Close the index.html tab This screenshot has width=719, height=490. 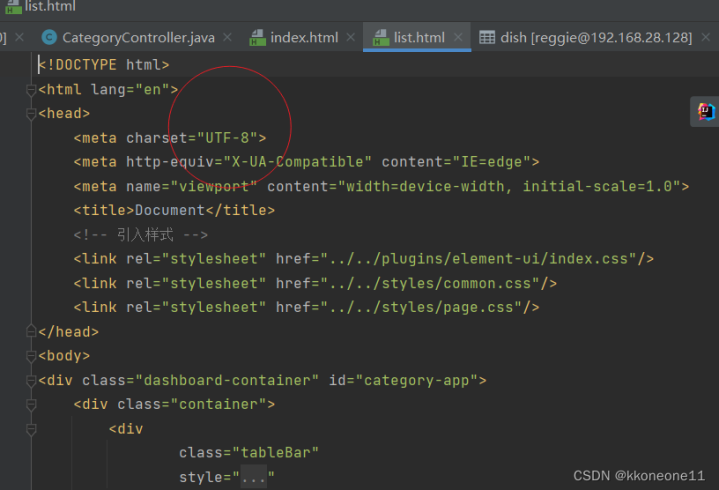[350, 37]
